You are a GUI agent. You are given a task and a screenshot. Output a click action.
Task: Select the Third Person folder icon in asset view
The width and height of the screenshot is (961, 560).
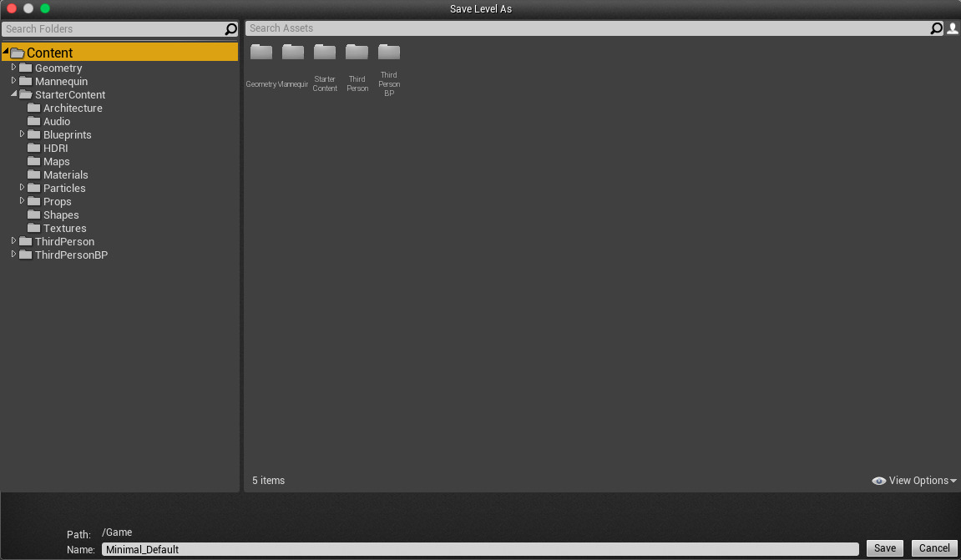click(x=357, y=53)
